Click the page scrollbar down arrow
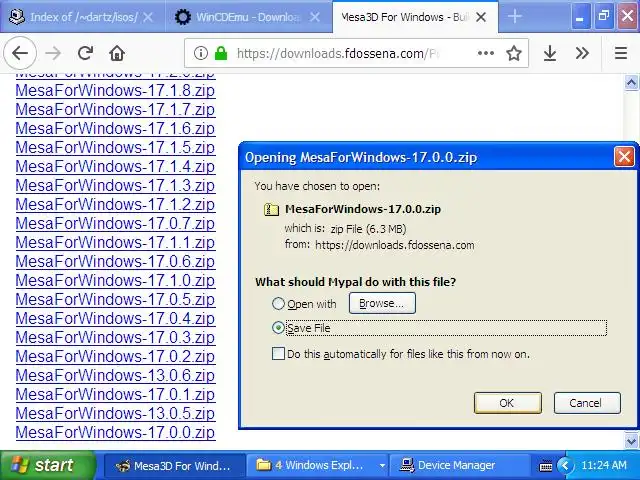This screenshot has height=480, width=640. pyautogui.click(x=631, y=441)
